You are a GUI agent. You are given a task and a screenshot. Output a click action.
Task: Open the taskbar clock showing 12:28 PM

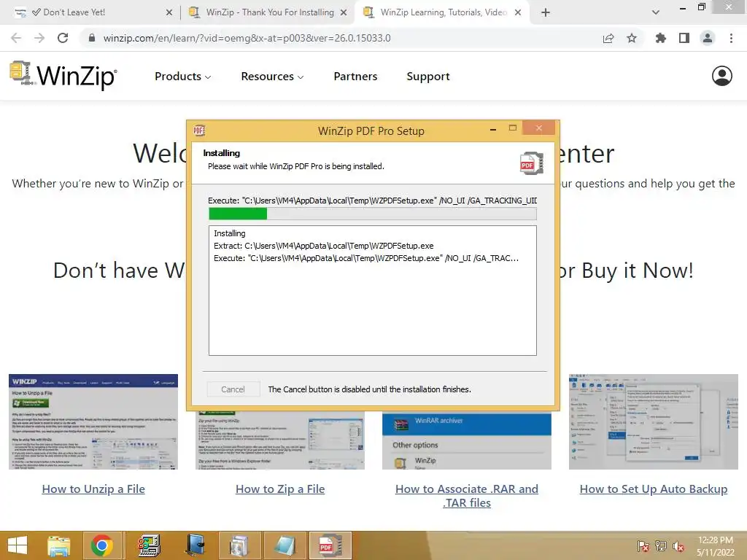(x=715, y=546)
